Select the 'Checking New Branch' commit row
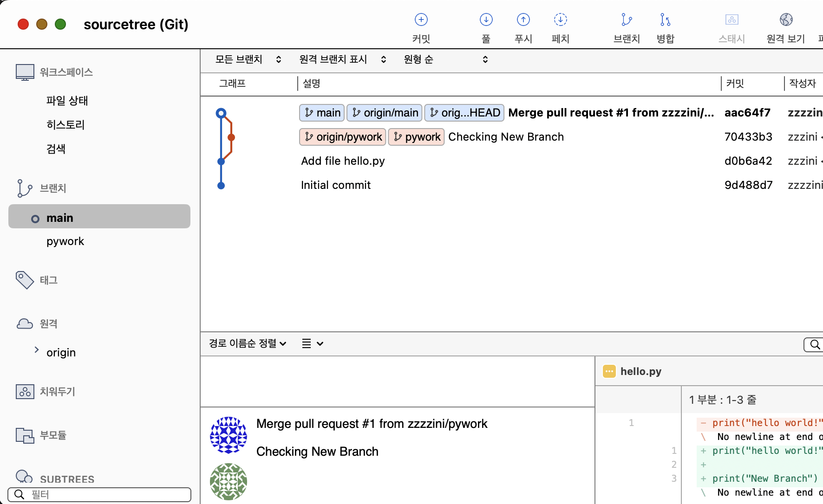Image resolution: width=823 pixels, height=504 pixels. click(x=512, y=137)
